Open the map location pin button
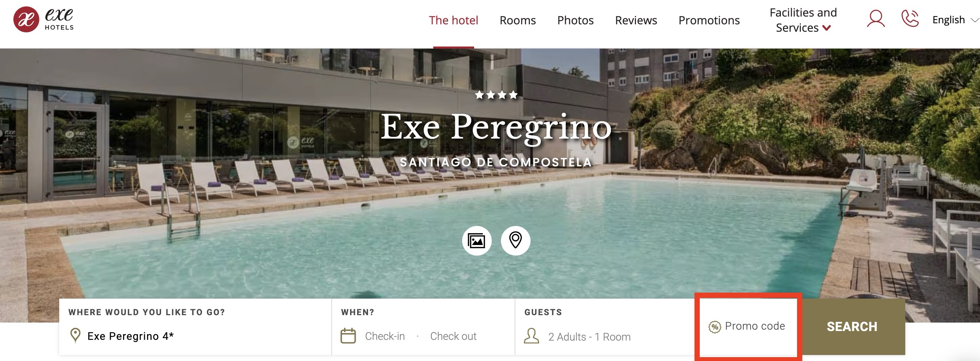Screen dimensions: 980x361 click(515, 241)
